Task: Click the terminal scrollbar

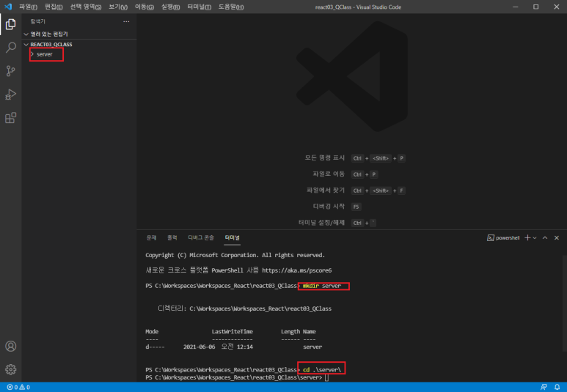Action: [x=565, y=303]
